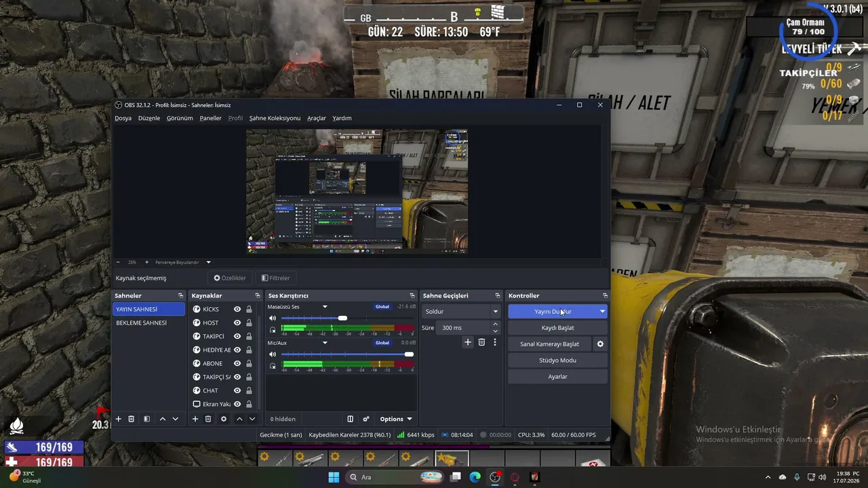The height and width of the screenshot is (488, 868).
Task: Open scene filters icon in Sahneler panel
Action: pyautogui.click(x=146, y=419)
